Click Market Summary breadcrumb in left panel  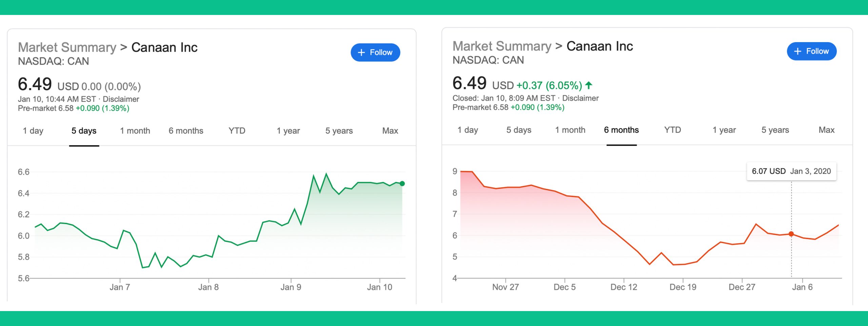click(67, 48)
